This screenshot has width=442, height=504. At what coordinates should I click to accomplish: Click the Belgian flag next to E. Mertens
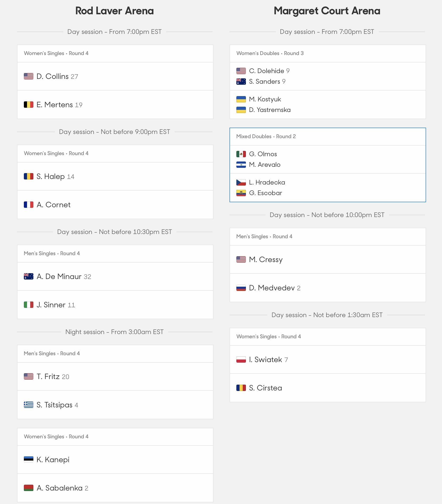click(x=29, y=105)
